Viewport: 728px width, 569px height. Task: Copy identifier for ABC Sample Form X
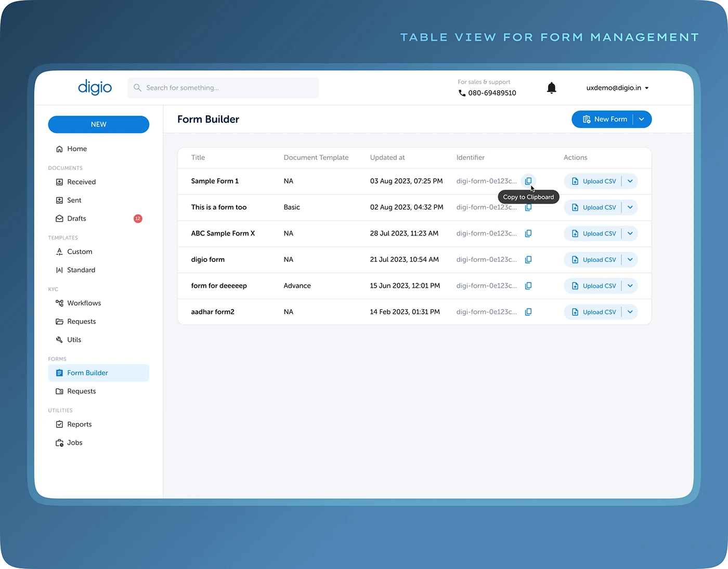(528, 233)
